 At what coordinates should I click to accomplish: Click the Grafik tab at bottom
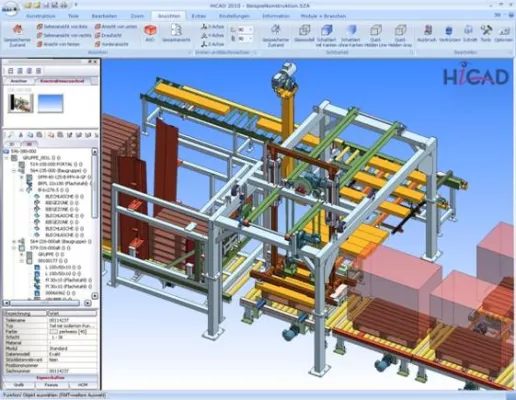18,385
